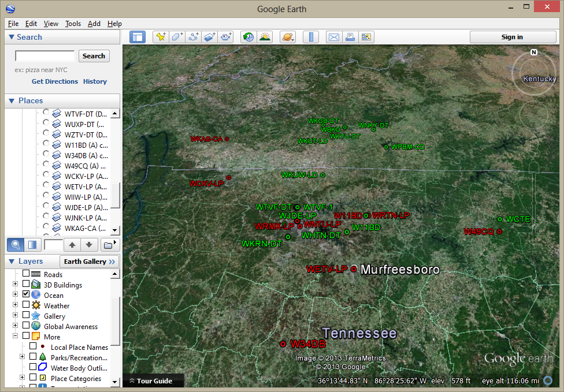
Task: Click the WCKV-LP red map marker
Action: [x=228, y=177]
